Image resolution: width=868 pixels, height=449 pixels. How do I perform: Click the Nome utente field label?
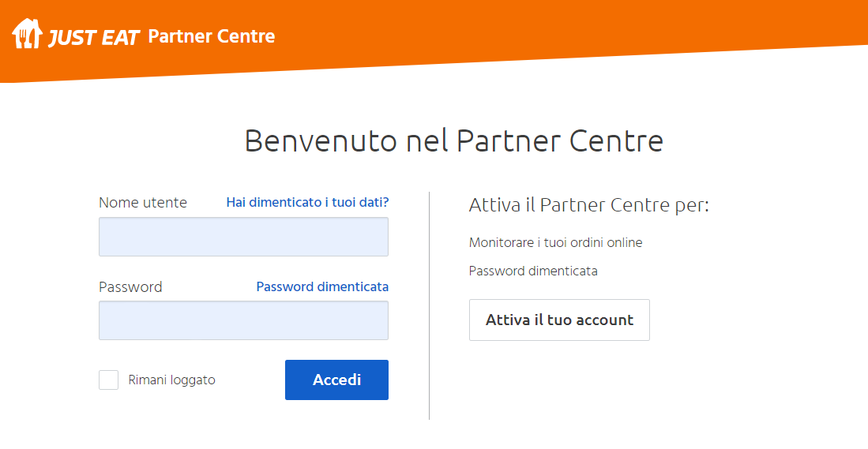coord(143,203)
